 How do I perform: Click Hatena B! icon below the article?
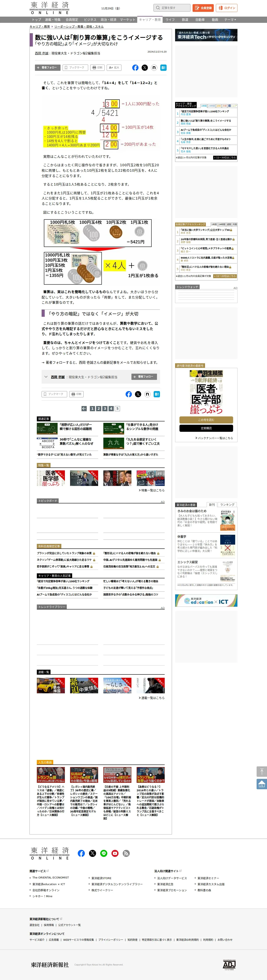point(157,394)
